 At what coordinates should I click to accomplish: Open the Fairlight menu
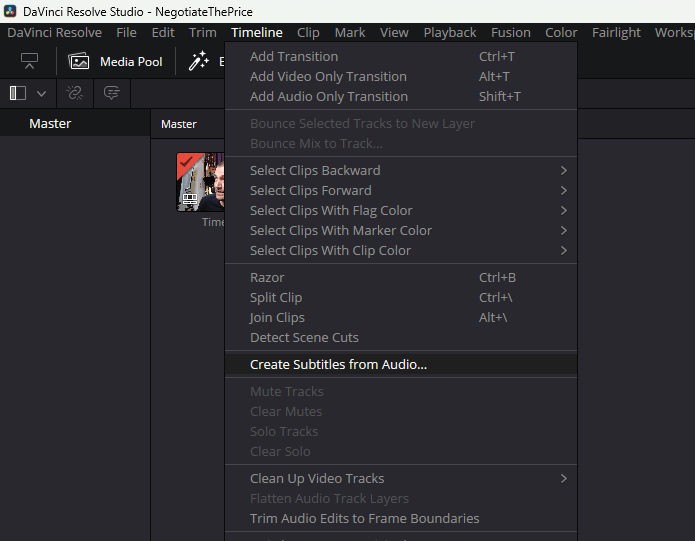point(616,32)
